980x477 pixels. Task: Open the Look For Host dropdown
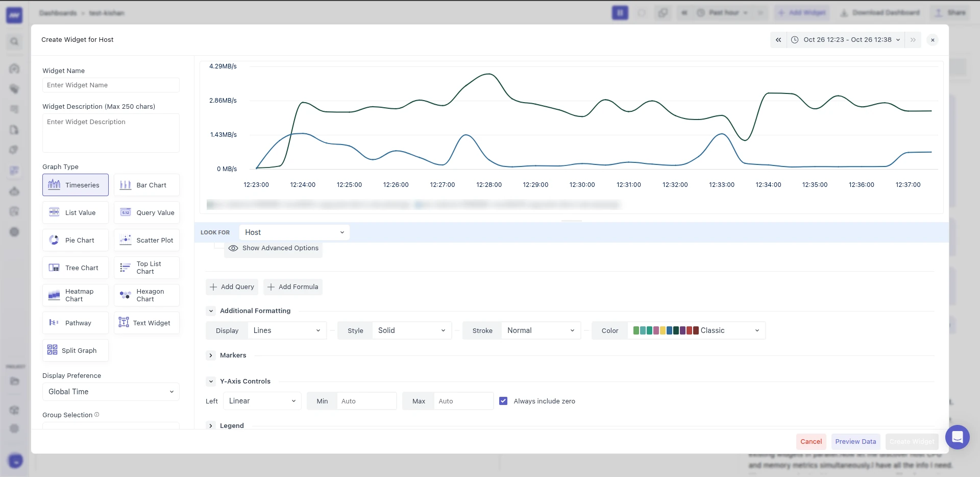coord(295,232)
